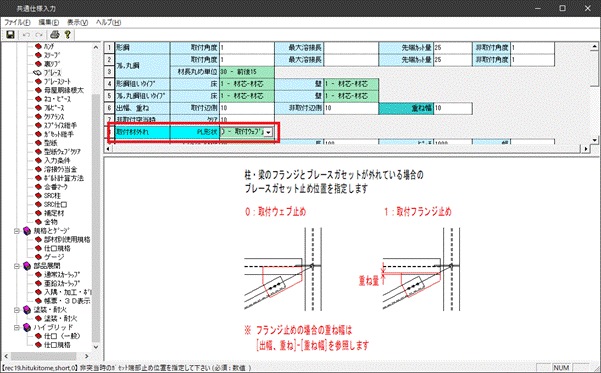Click the grid scroll right arrow
Screen dimensions: 601x373
click(x=586, y=148)
